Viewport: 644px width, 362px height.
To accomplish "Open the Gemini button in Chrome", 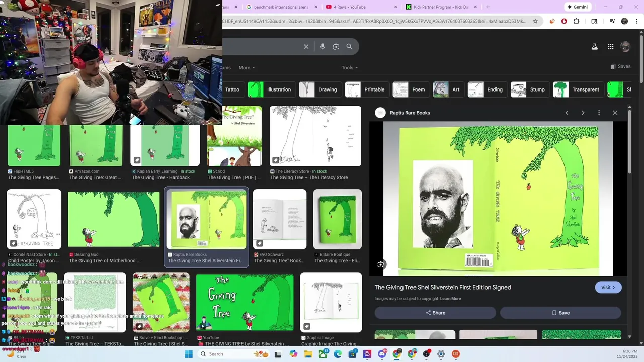I will 577,7.
